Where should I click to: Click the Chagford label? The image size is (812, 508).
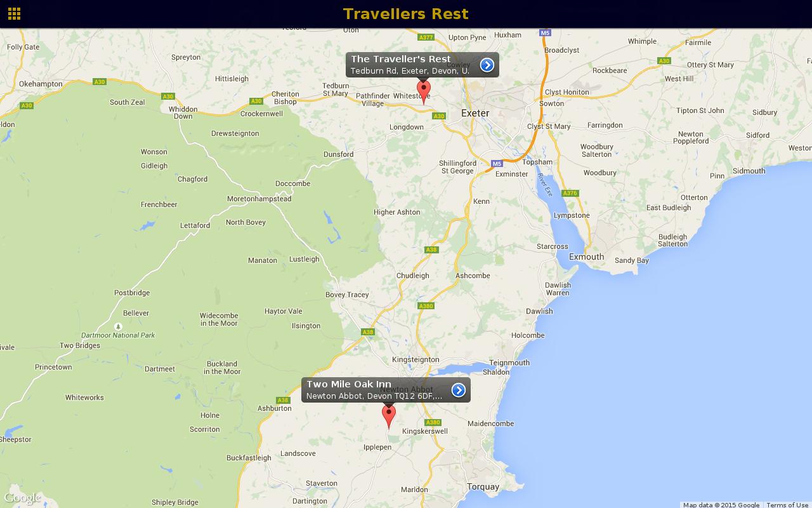[192, 179]
